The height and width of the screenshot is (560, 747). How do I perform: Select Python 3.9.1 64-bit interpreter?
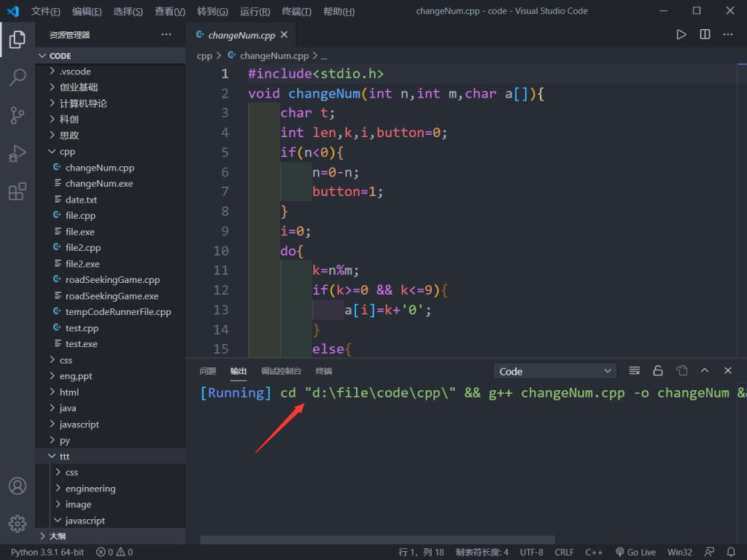pyautogui.click(x=47, y=552)
